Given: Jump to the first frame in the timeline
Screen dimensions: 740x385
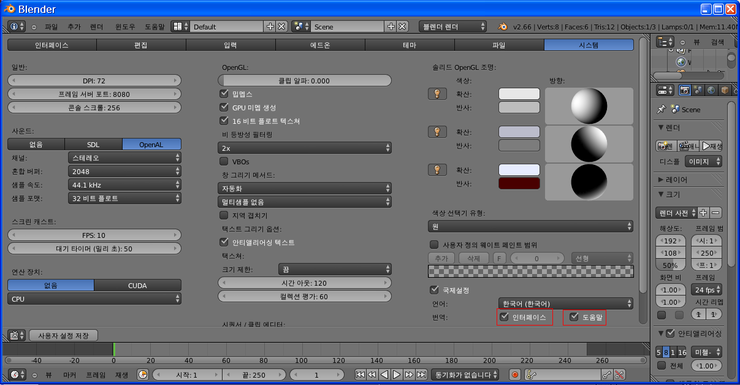Looking at the screenshot, I should pos(360,375).
